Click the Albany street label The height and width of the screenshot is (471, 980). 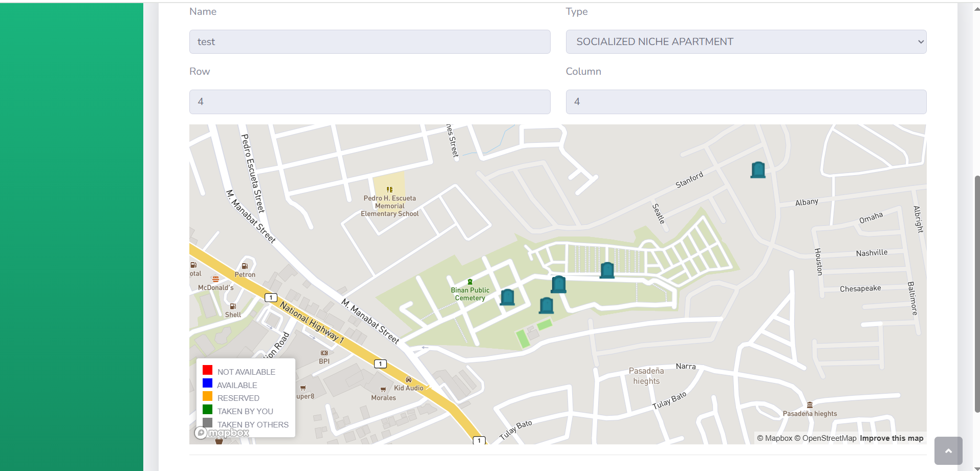[807, 202]
